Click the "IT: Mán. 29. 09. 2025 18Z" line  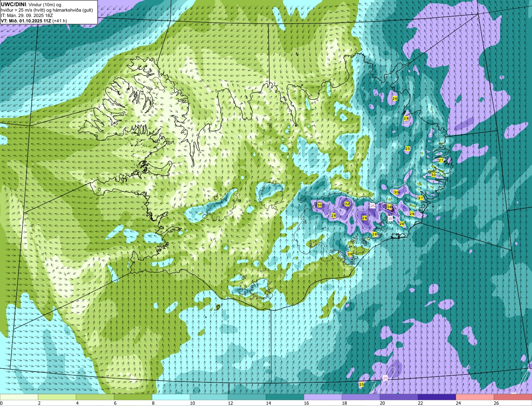[27, 15]
